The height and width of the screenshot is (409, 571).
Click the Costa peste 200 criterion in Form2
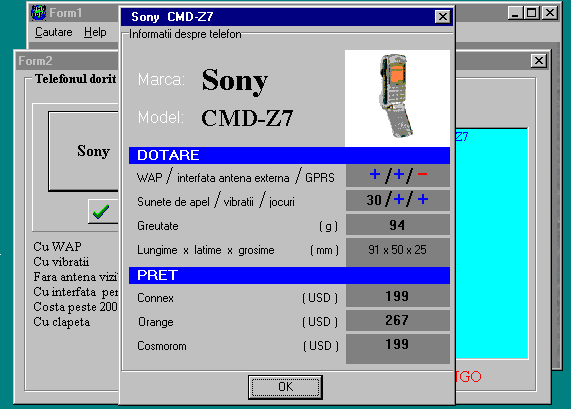tap(75, 307)
